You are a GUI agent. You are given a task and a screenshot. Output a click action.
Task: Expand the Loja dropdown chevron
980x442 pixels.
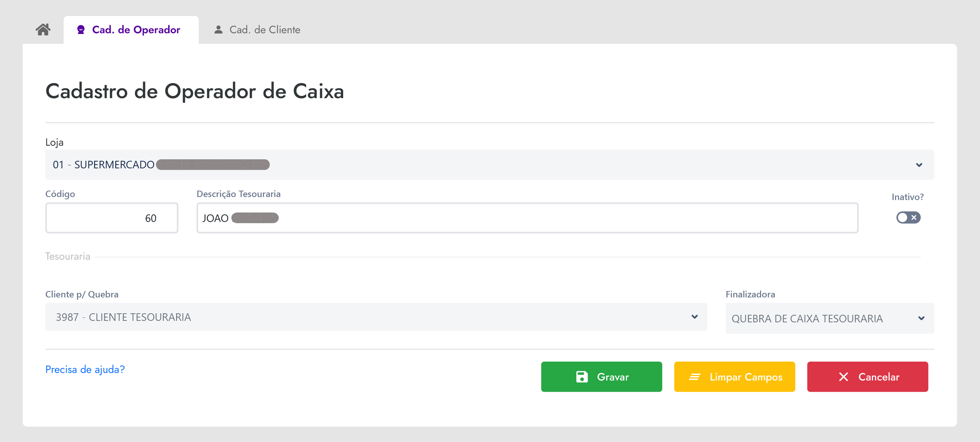(x=919, y=165)
